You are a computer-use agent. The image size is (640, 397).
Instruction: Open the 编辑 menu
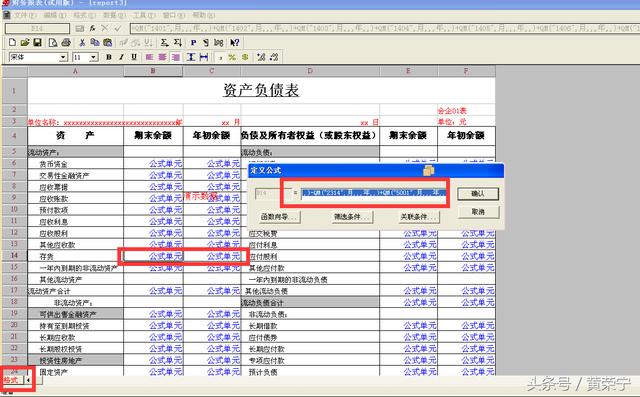(x=54, y=15)
